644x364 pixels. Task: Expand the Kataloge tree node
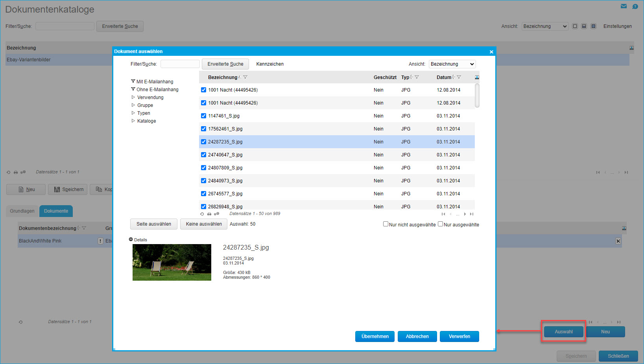[x=133, y=121]
